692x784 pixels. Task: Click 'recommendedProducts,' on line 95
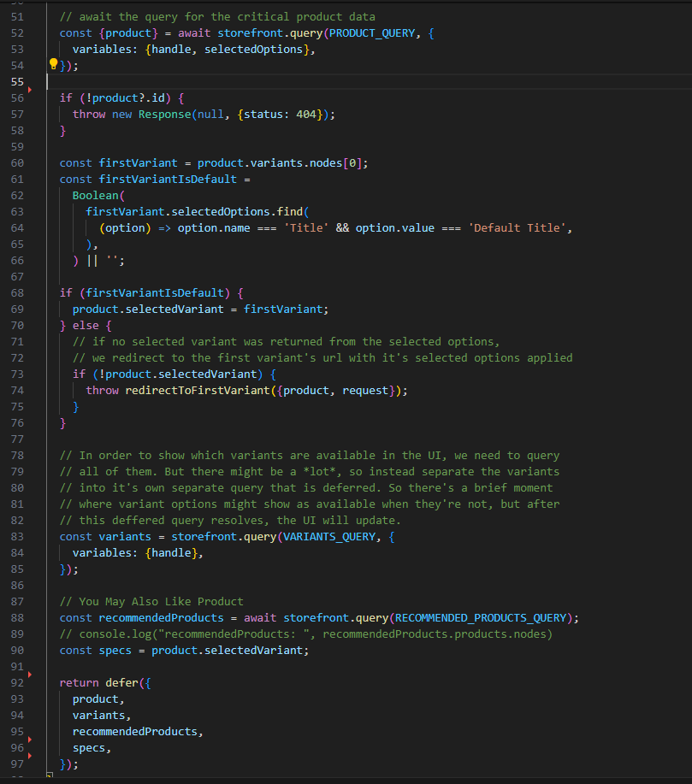(x=138, y=732)
